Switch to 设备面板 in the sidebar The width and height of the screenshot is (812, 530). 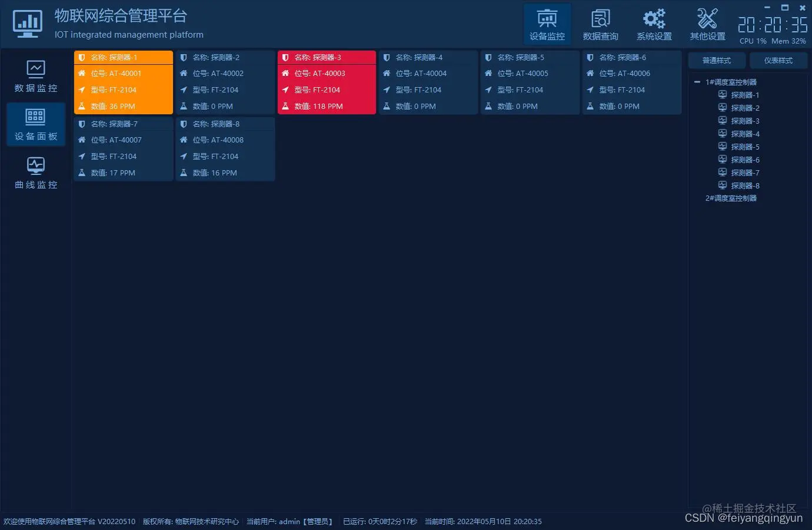[36, 124]
